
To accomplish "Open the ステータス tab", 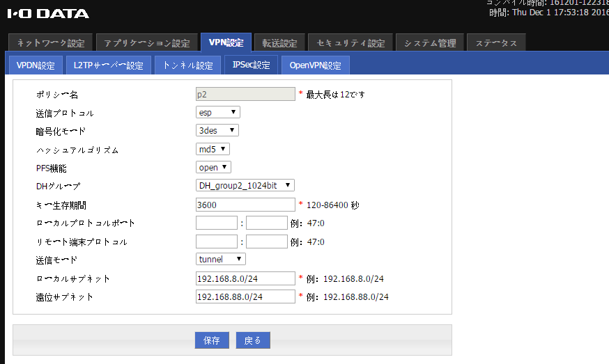I will click(496, 43).
